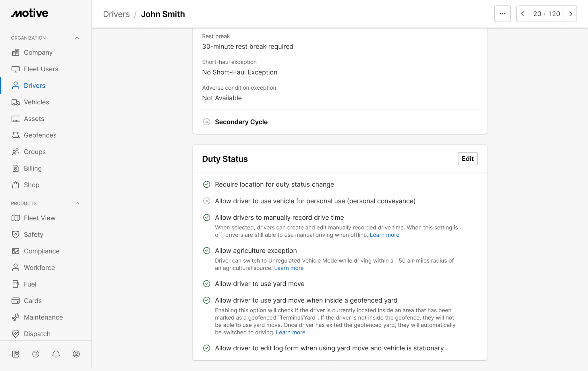Image resolution: width=588 pixels, height=371 pixels.
Task: Go to next driver arrow
Action: [x=570, y=14]
